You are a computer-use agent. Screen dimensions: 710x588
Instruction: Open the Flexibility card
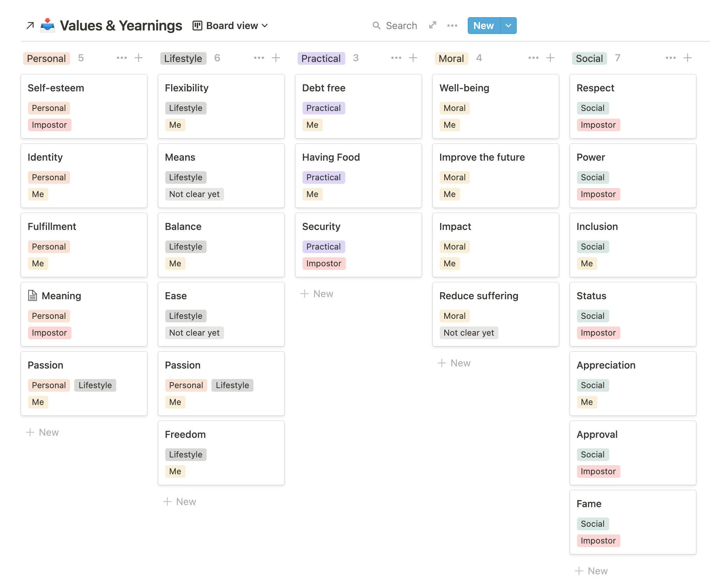click(x=221, y=106)
